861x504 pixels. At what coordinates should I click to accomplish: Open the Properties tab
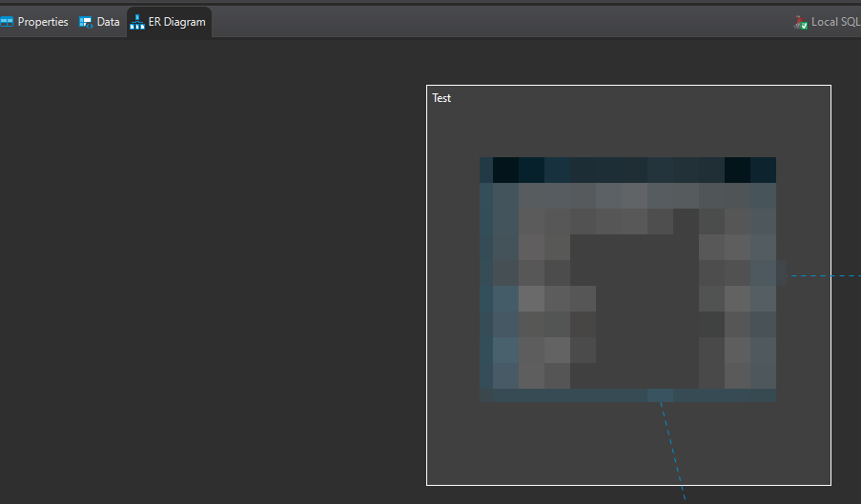35,22
